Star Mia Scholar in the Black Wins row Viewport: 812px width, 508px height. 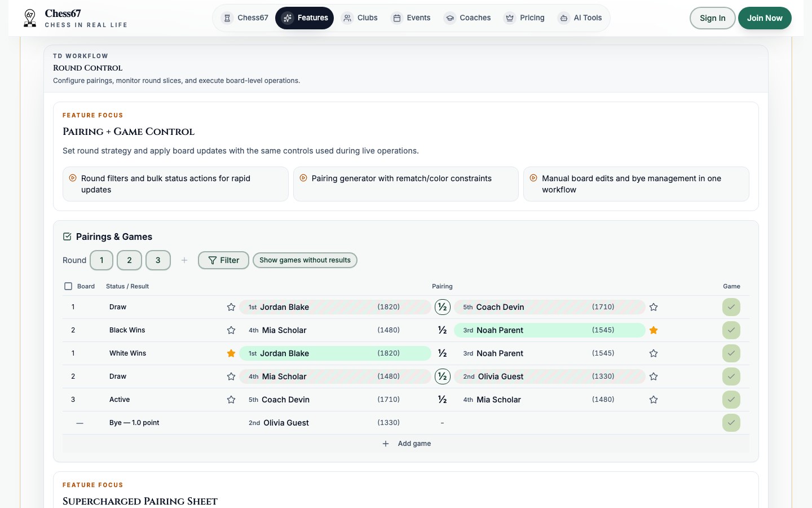pos(231,330)
